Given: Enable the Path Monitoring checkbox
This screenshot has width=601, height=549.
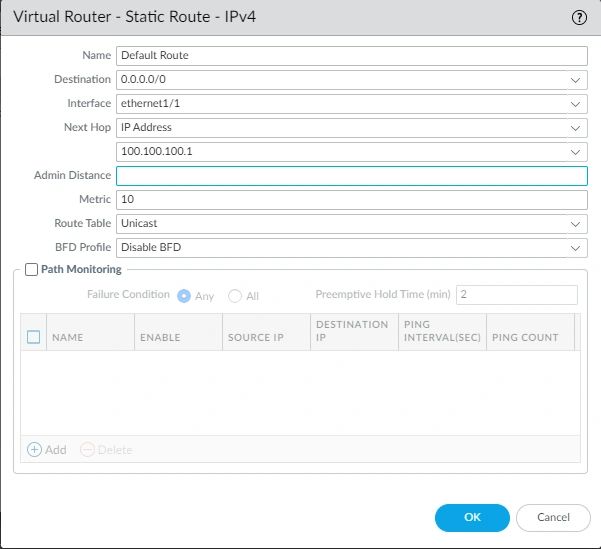Looking at the screenshot, I should 31,270.
